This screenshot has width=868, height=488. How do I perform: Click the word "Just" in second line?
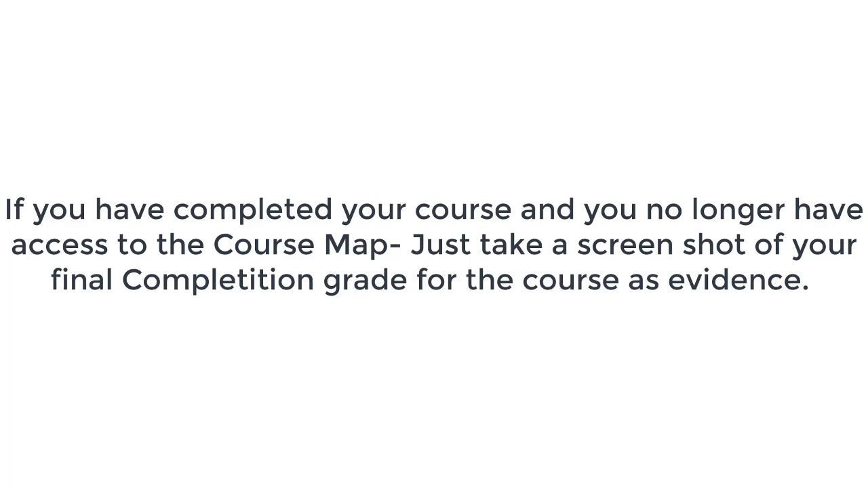441,245
